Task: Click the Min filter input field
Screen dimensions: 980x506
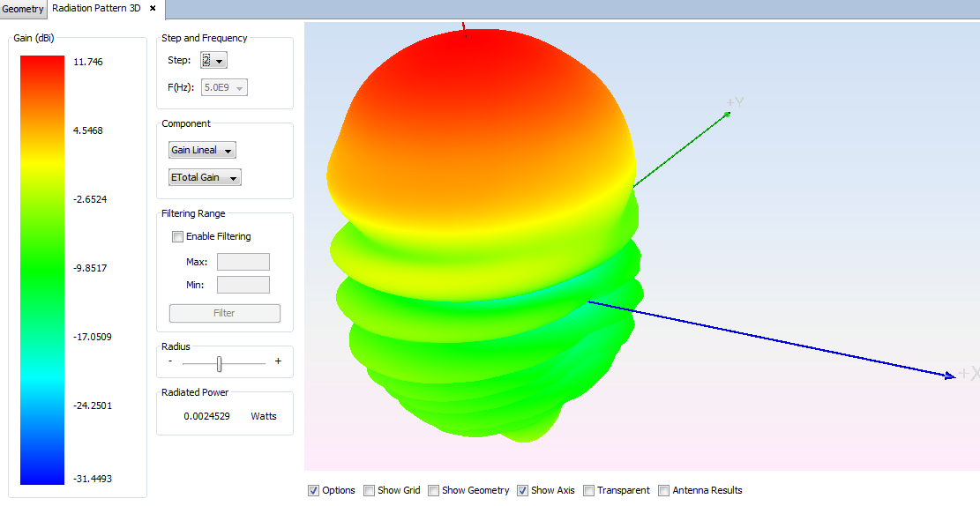Action: point(243,285)
